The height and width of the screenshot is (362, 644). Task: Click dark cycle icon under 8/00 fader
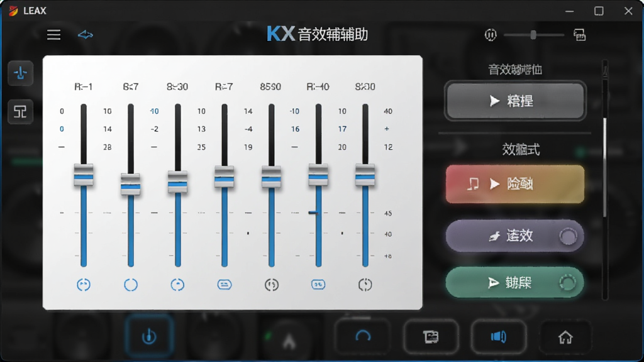365,285
